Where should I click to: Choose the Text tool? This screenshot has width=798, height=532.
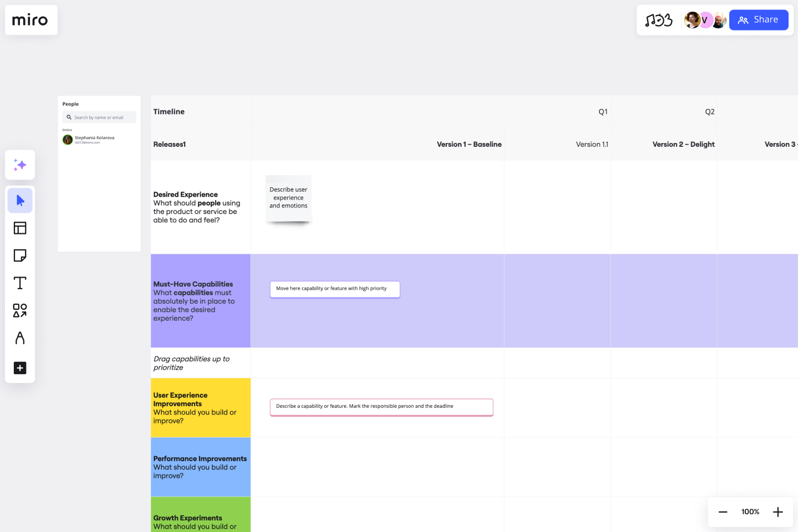[20, 283]
